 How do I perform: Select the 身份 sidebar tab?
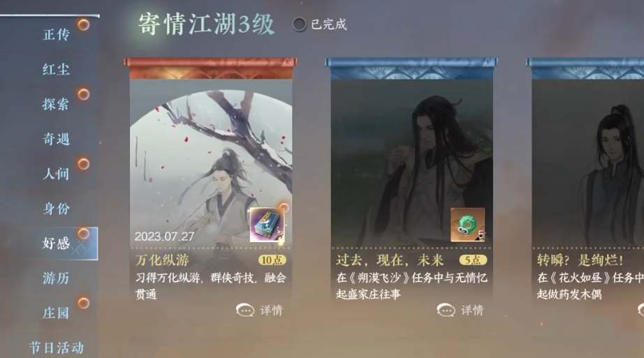coord(57,209)
